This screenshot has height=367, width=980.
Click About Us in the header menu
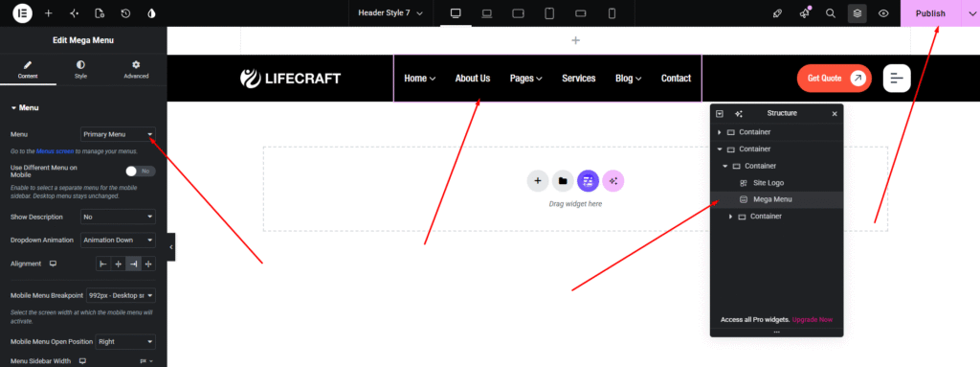coord(473,79)
